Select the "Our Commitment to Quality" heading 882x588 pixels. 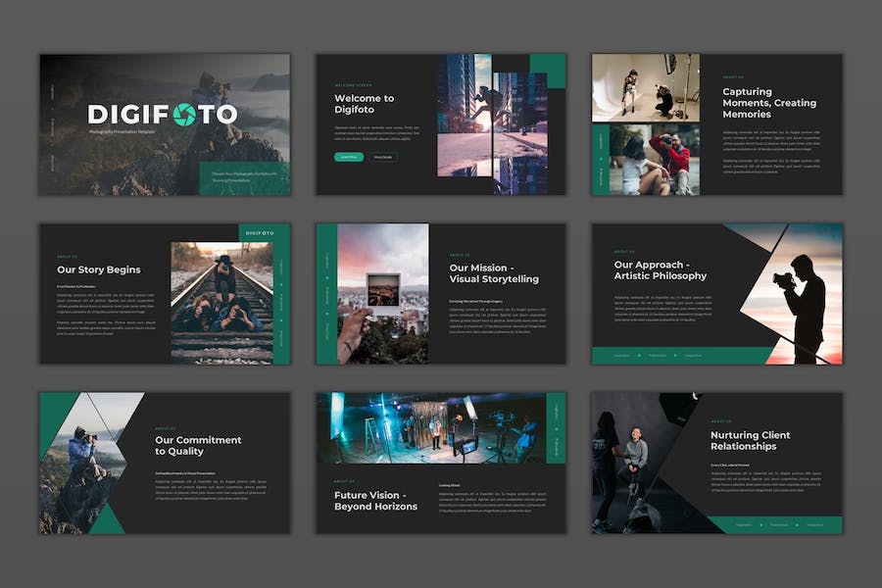pos(198,446)
